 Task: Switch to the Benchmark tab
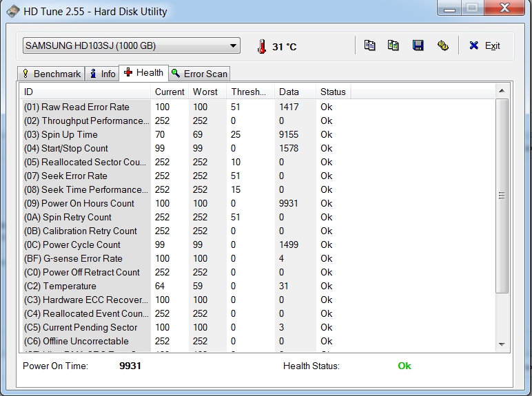coord(52,74)
